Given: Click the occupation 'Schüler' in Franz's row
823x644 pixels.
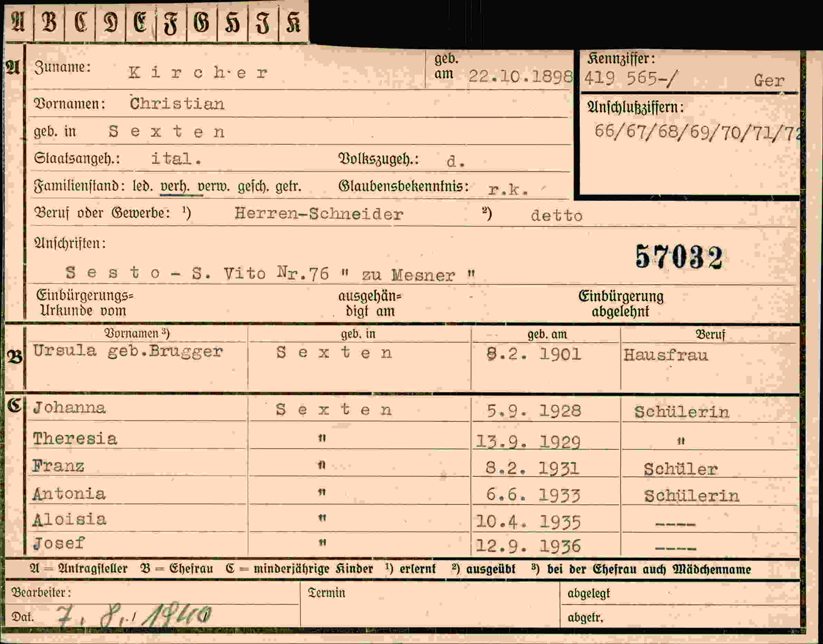Looking at the screenshot, I should coord(681,469).
